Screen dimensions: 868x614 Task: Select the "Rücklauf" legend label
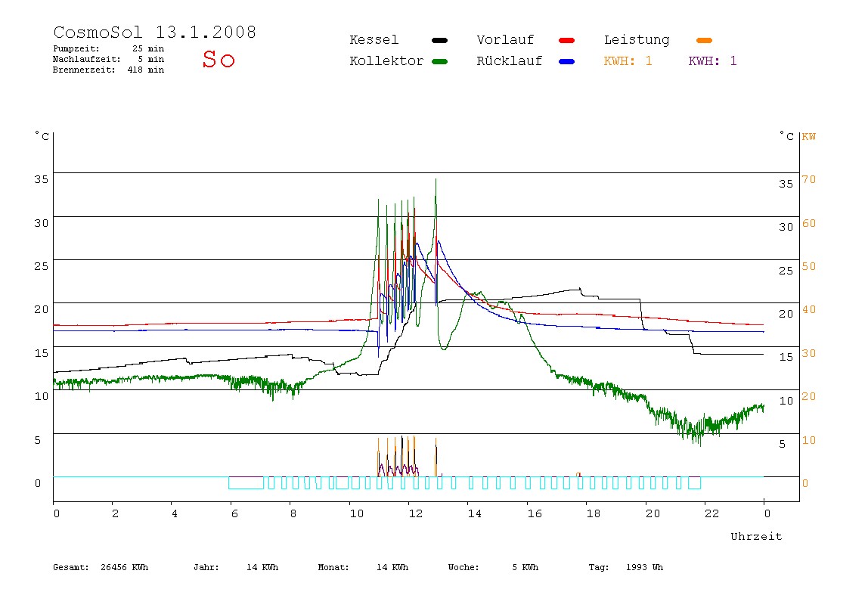pos(510,61)
